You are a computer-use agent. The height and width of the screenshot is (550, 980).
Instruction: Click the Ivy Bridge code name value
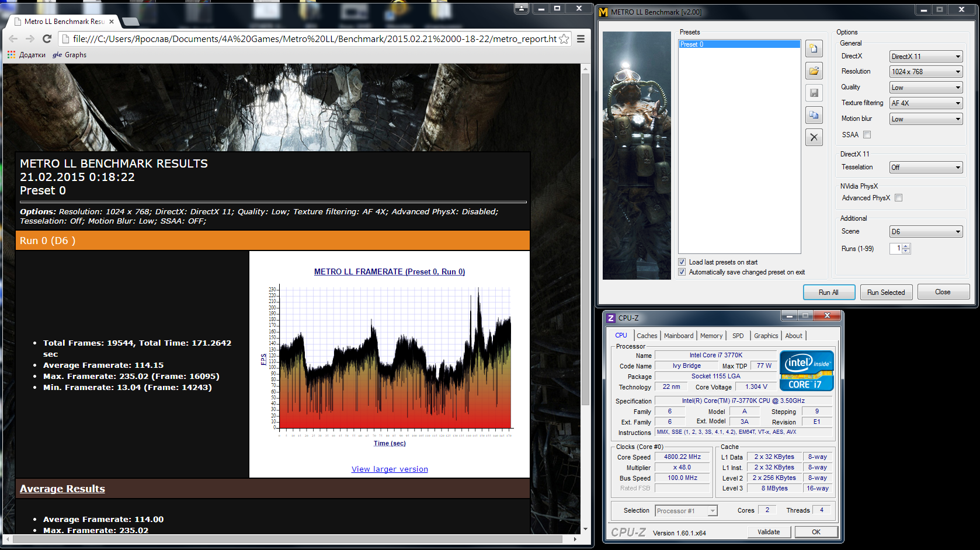coord(686,366)
